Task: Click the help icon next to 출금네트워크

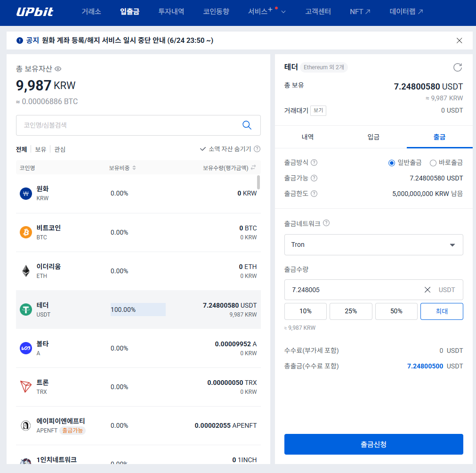Action: pos(326,223)
